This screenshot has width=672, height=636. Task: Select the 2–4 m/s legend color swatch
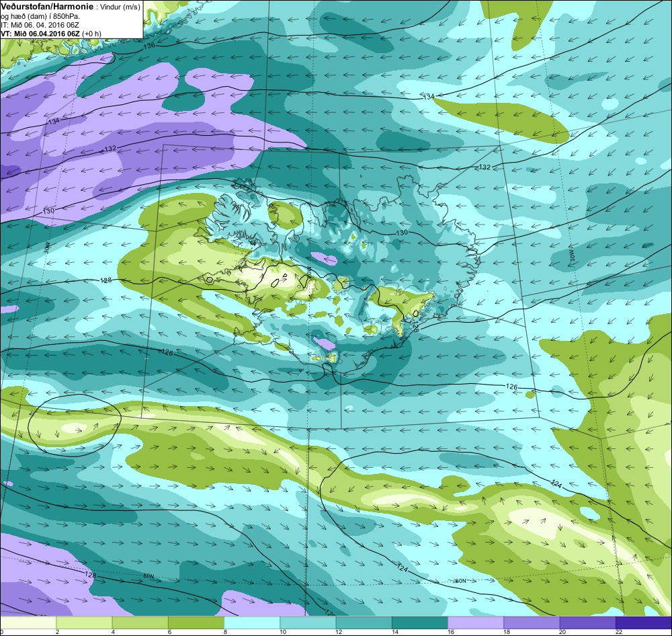pyautogui.click(x=84, y=622)
